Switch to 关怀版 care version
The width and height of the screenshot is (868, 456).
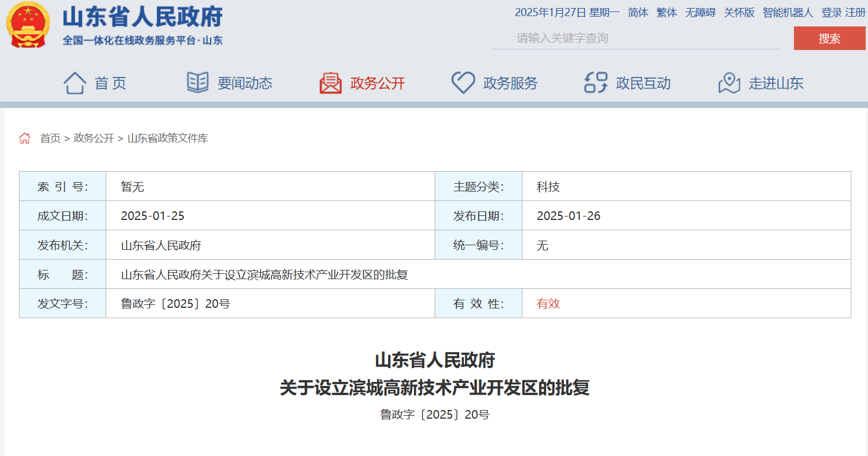[739, 12]
